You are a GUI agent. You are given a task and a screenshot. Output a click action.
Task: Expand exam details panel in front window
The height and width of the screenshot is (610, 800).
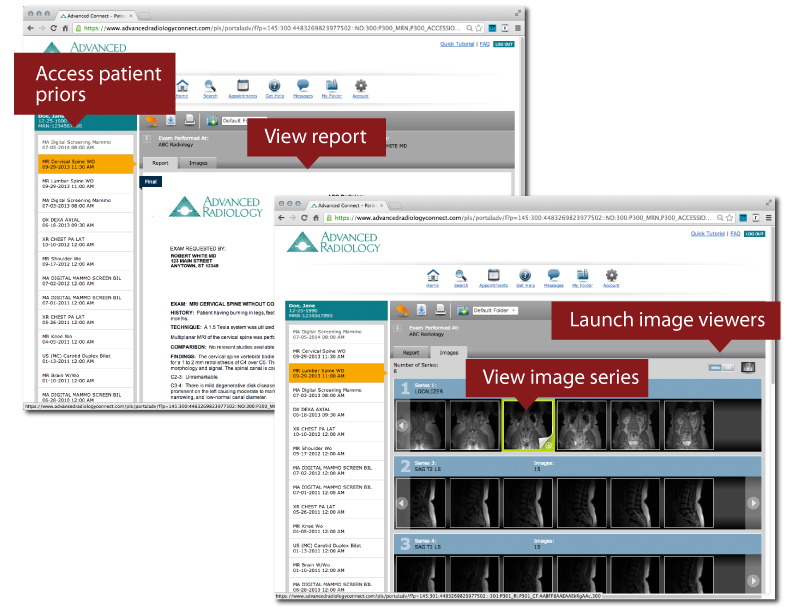pyautogui.click(x=398, y=328)
